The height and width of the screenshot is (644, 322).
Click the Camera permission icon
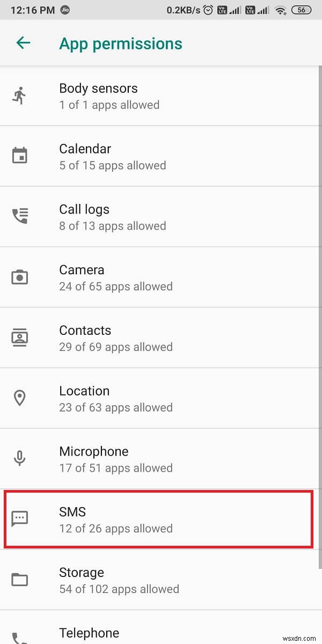coord(20,276)
